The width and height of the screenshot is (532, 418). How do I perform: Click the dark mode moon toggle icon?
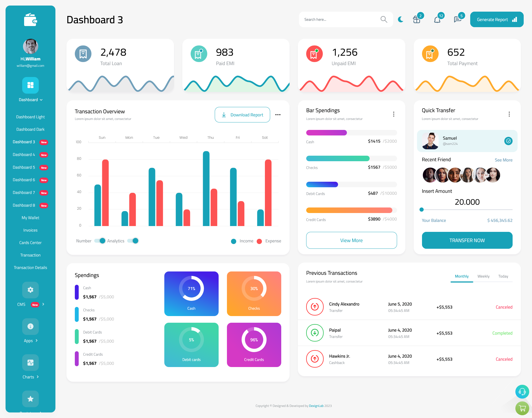tap(400, 19)
